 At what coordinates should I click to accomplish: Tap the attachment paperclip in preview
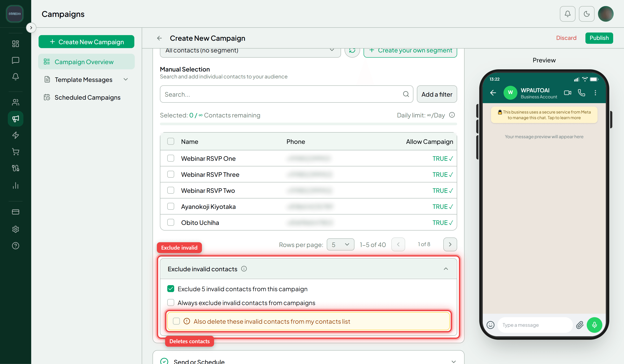(x=580, y=325)
